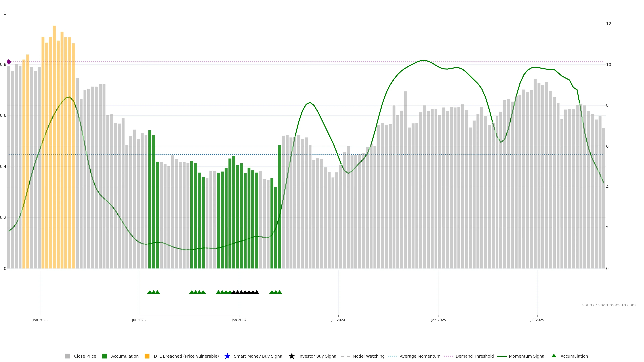644x362 pixels.
Task: Click the Investor Buy Signal legend label
Action: tap(318, 356)
